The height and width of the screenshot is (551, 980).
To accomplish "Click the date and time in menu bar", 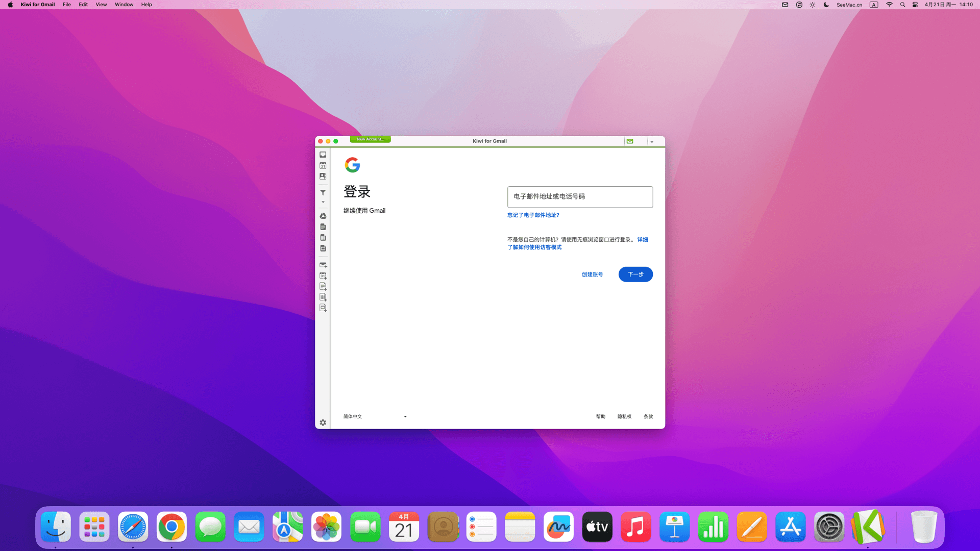I will [x=948, y=5].
